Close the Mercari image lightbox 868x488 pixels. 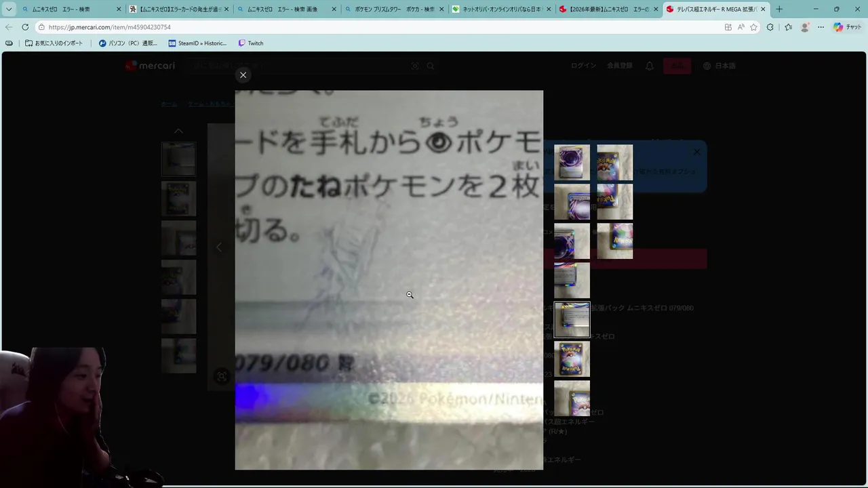pos(243,75)
